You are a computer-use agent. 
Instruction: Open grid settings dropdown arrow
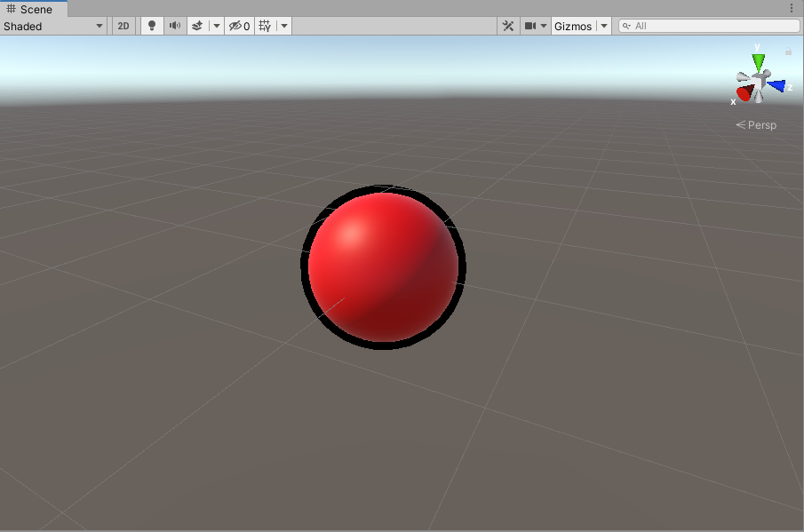pos(284,26)
